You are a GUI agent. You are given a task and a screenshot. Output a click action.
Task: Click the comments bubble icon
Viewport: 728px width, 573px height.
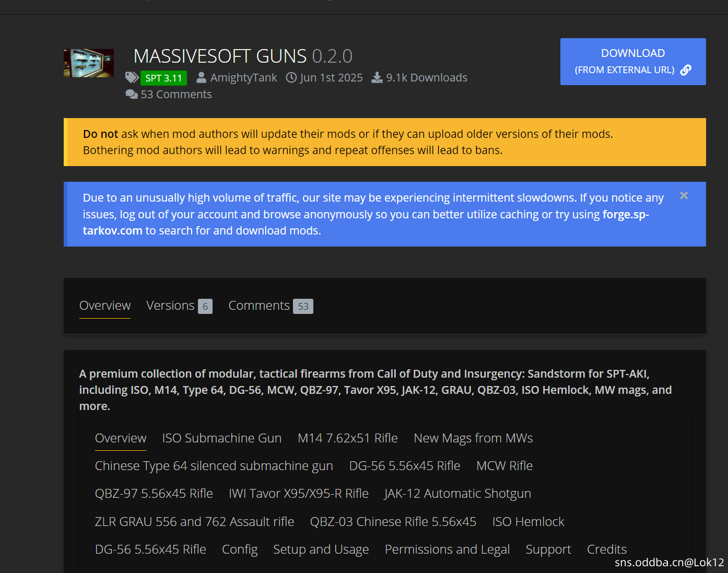point(132,95)
